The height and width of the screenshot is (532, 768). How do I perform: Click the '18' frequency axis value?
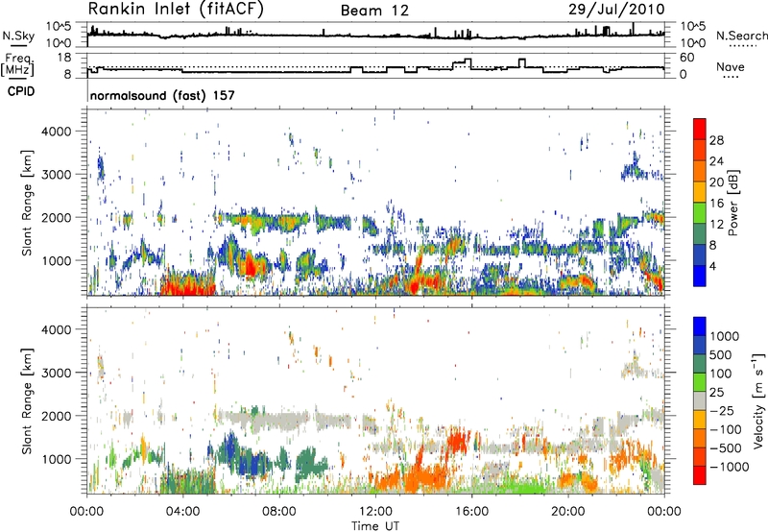coord(64,58)
